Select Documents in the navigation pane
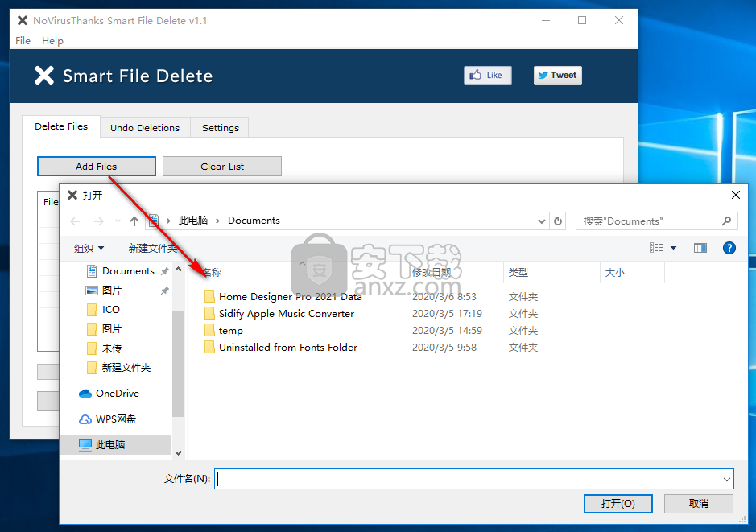Viewport: 756px width, 532px height. click(128, 271)
